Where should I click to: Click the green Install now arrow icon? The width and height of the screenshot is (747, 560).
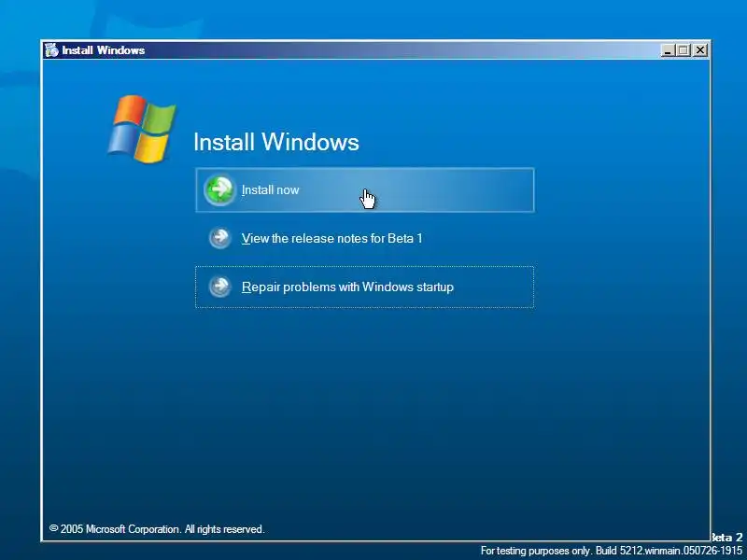click(x=219, y=190)
